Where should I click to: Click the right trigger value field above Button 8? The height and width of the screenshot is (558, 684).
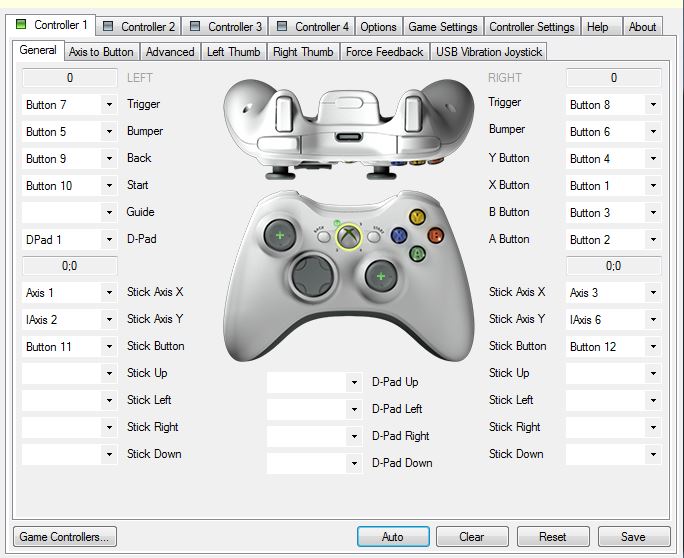(x=614, y=78)
